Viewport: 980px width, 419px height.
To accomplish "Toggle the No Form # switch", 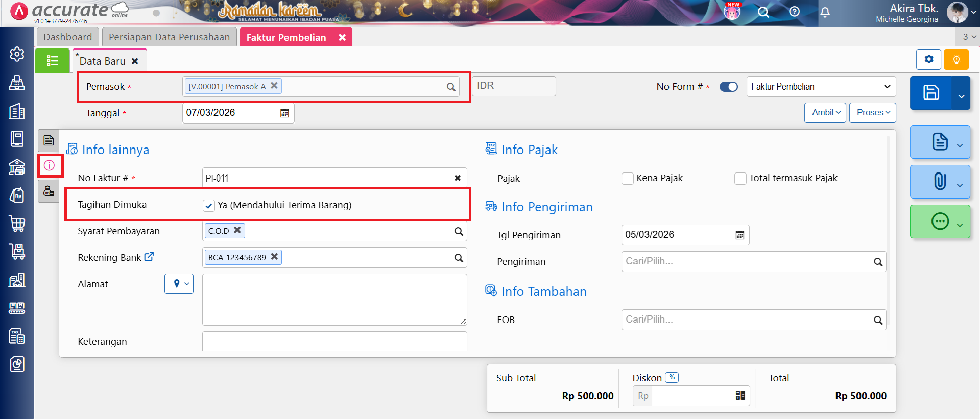I will [728, 87].
